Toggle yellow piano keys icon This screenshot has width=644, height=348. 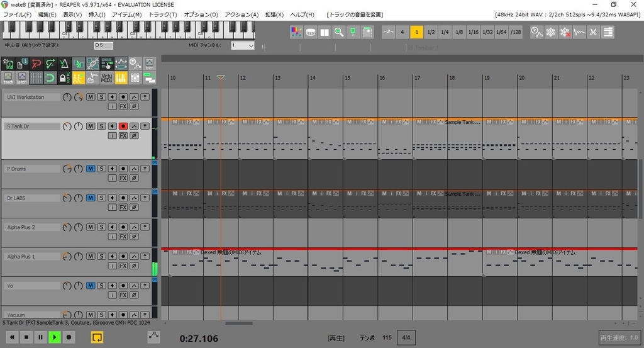pyautogui.click(x=121, y=77)
